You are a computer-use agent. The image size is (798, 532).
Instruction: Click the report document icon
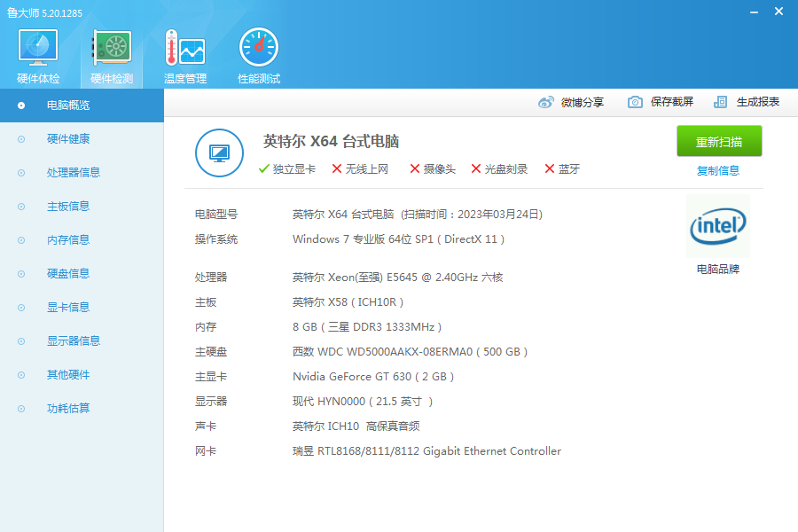coord(720,102)
